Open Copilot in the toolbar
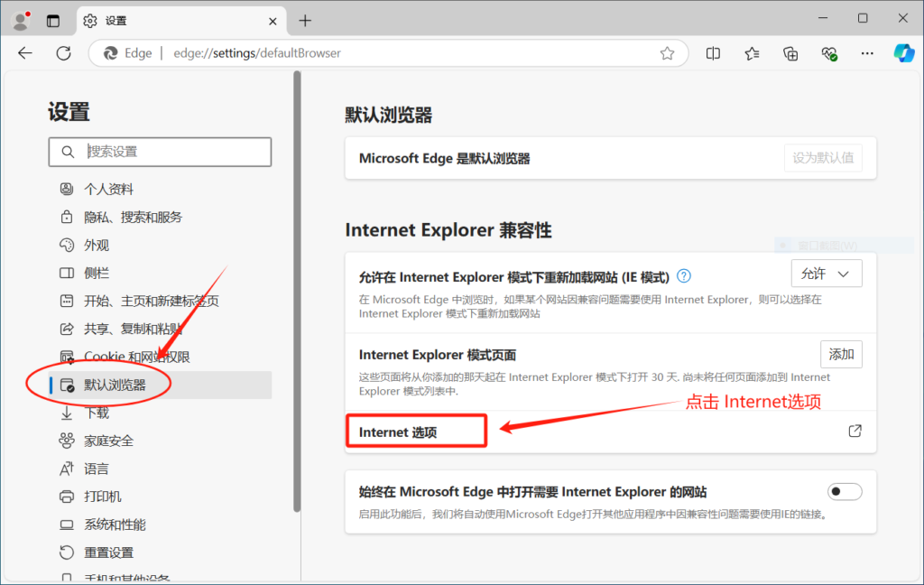924x585 pixels. tap(906, 53)
